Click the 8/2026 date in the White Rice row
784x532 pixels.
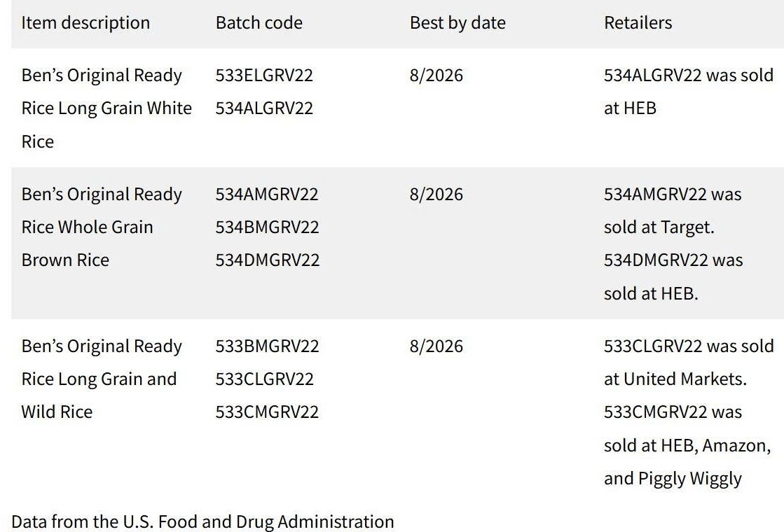[x=436, y=75]
